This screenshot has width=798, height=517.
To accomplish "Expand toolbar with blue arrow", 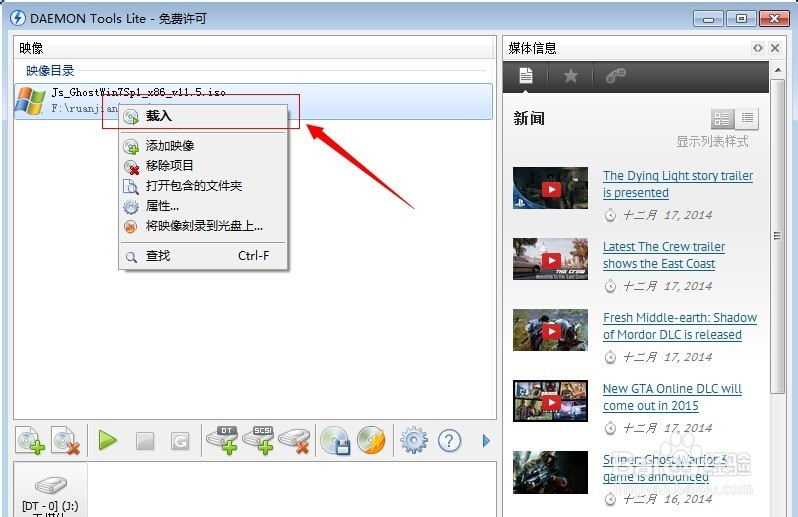I will (486, 441).
